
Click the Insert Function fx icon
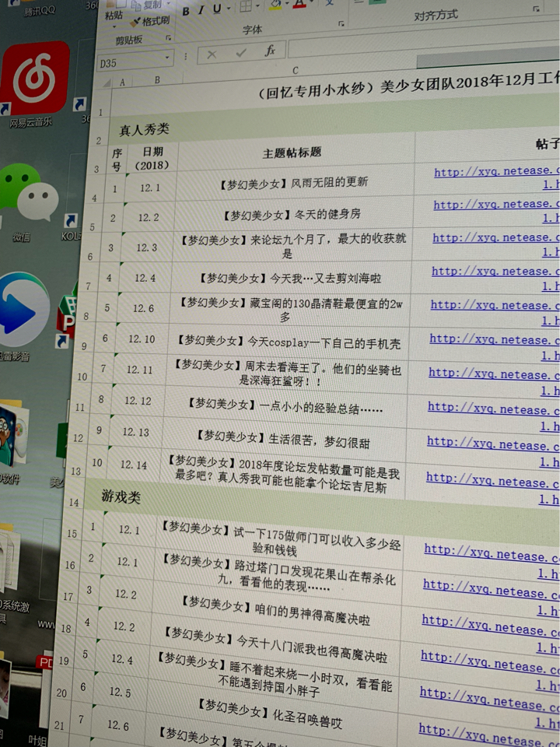[x=270, y=51]
